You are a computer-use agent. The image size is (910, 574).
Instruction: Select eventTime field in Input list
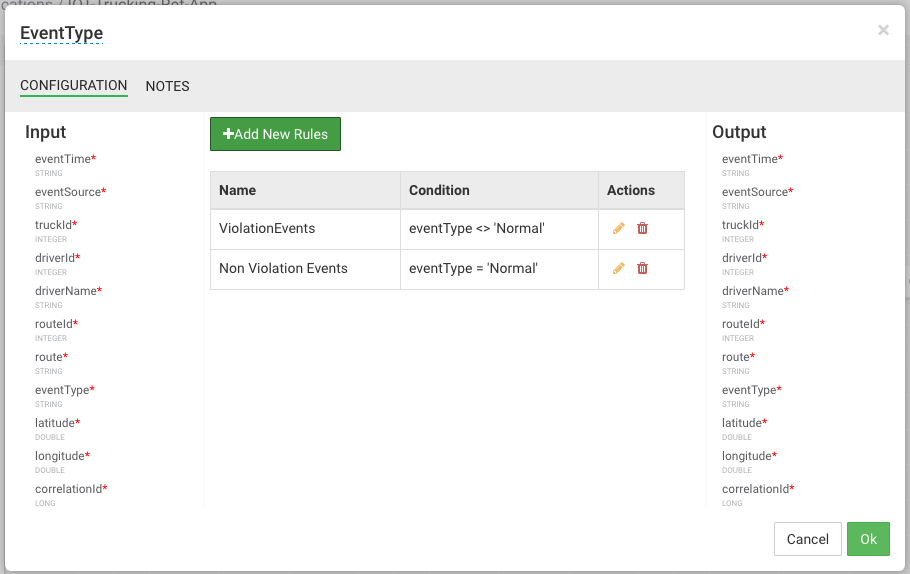63,159
